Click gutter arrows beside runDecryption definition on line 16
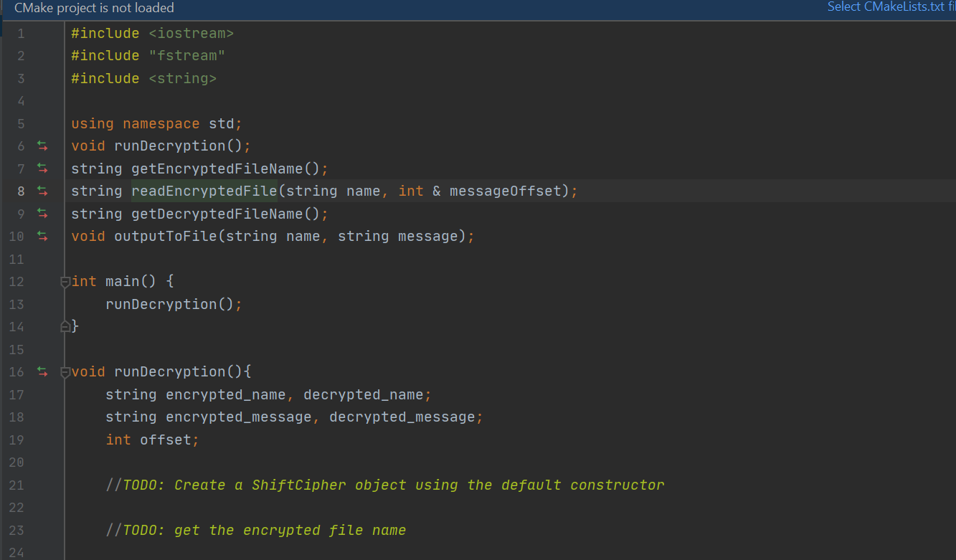 pyautogui.click(x=42, y=371)
